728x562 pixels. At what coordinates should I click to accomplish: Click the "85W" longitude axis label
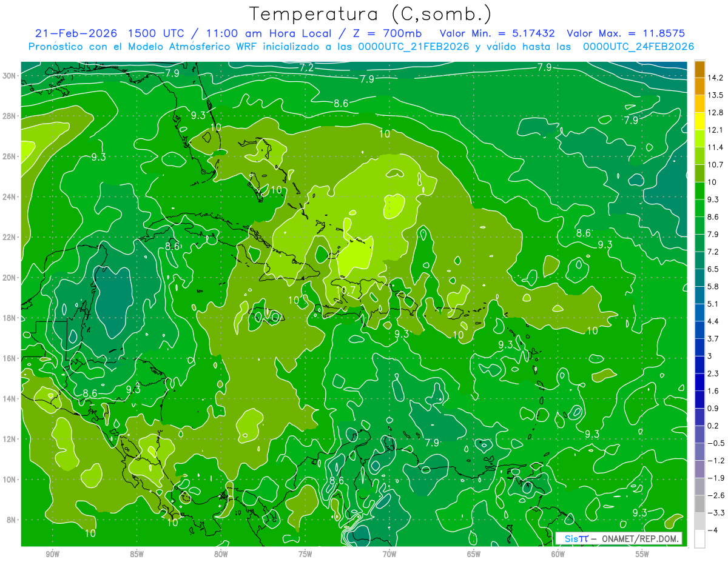(137, 554)
